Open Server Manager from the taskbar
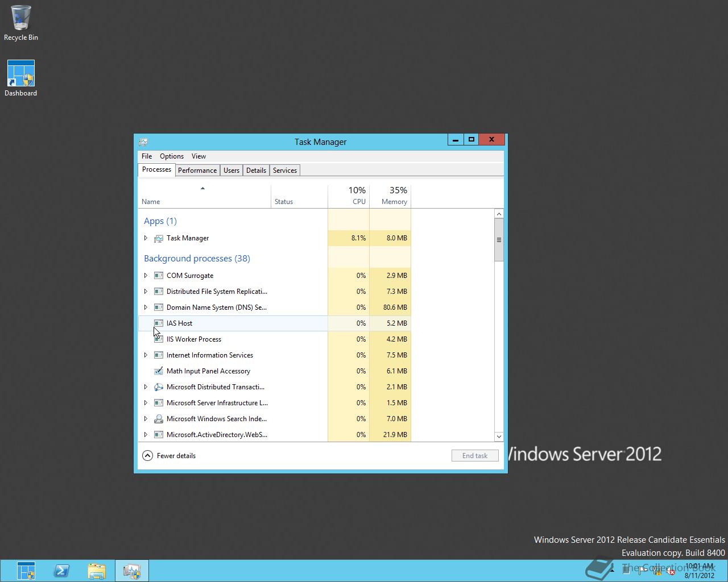 [26, 571]
